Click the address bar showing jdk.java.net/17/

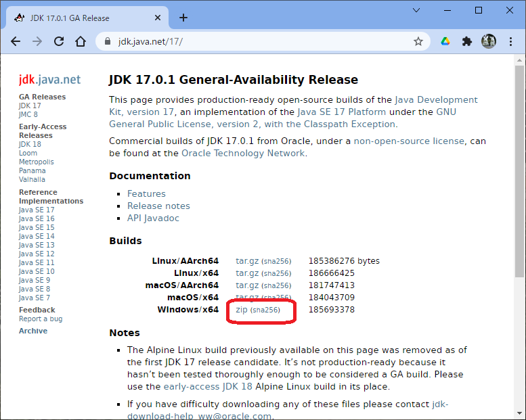(257, 41)
